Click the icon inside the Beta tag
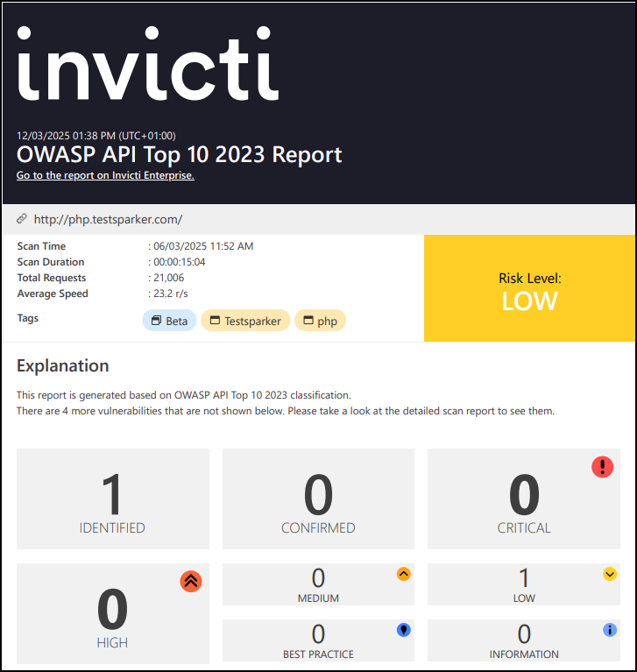637x672 pixels. (157, 320)
